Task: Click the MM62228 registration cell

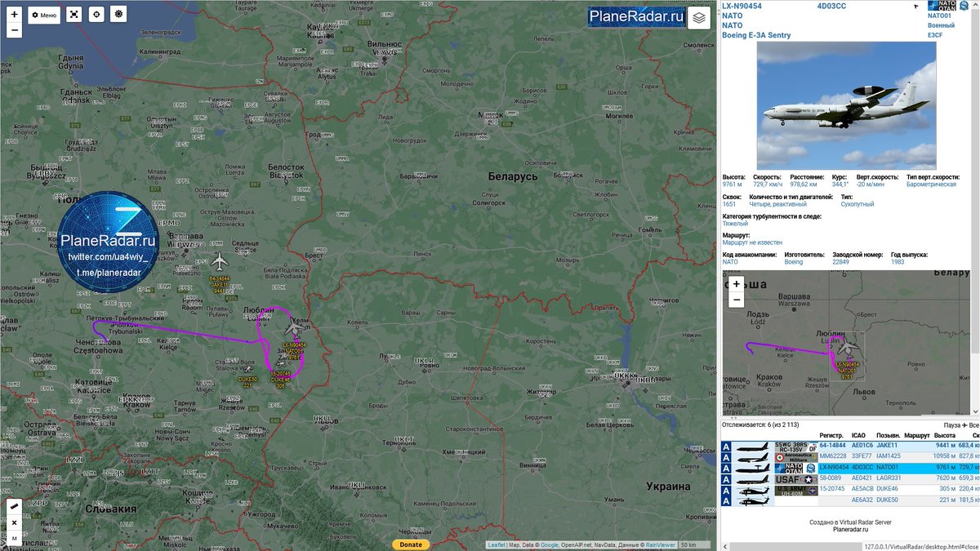Action: click(x=832, y=457)
